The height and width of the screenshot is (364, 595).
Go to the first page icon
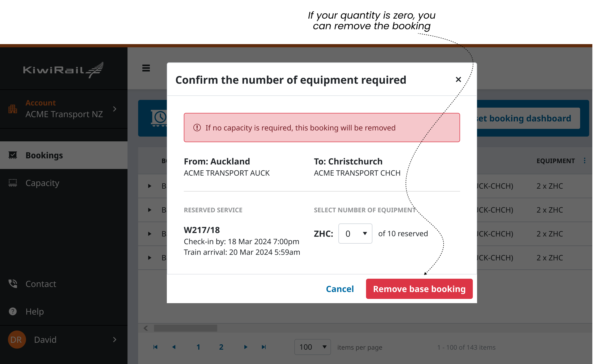point(155,347)
